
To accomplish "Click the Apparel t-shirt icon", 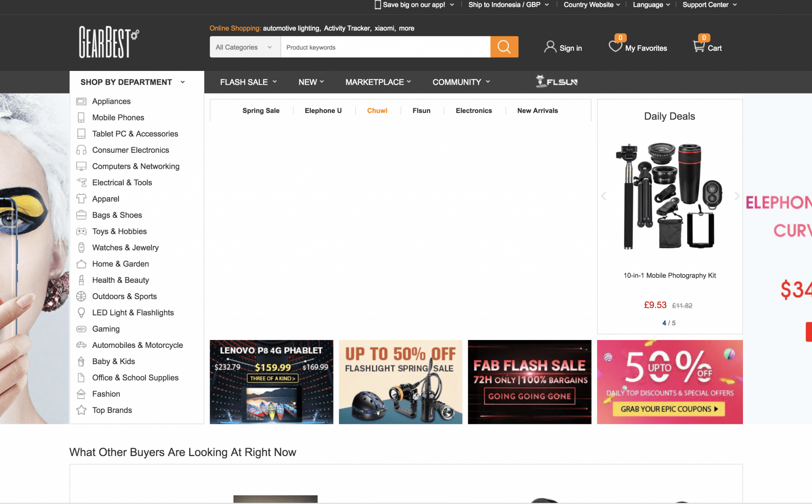I will pos(81,199).
